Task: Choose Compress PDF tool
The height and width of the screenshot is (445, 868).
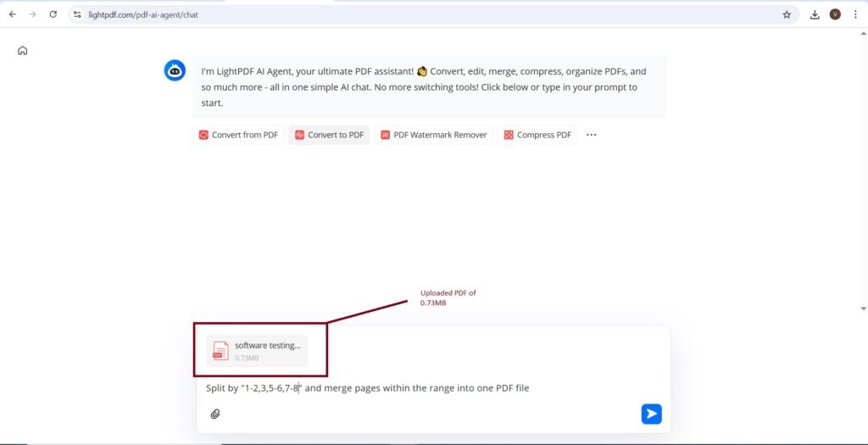Action: [x=537, y=135]
